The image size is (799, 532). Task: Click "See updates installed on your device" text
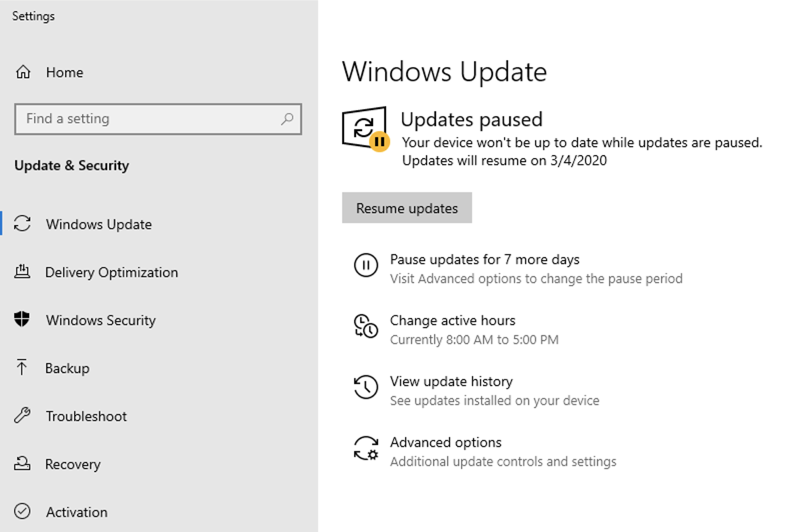(494, 401)
